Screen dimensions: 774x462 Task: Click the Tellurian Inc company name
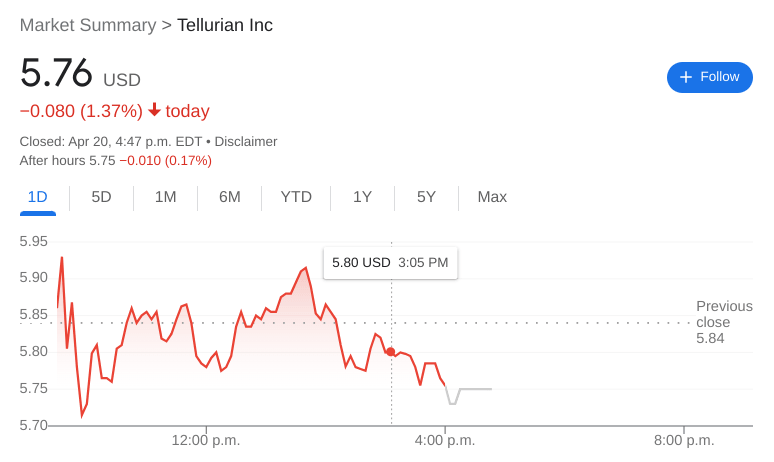click(x=225, y=25)
